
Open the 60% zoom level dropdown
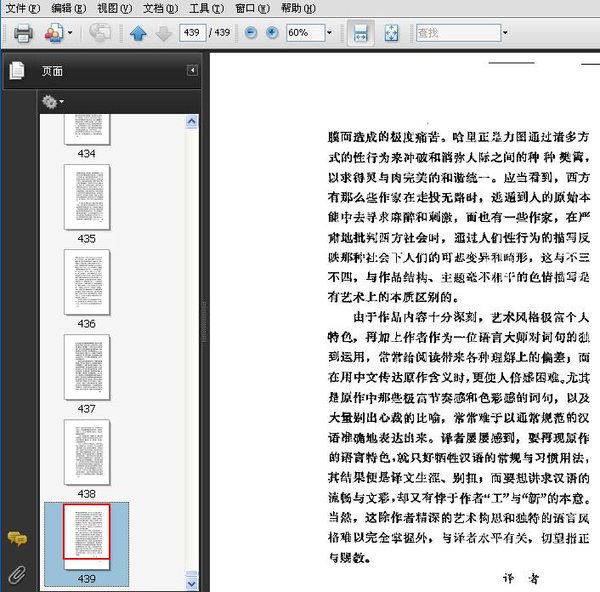pos(329,33)
